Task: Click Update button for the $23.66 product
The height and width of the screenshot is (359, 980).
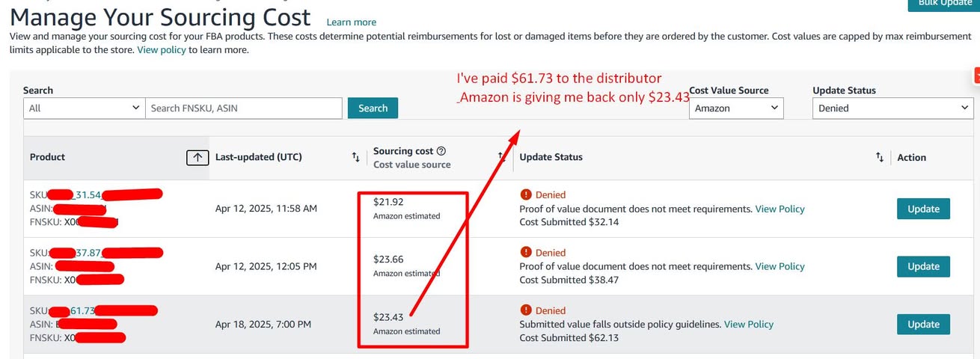Action: (x=923, y=266)
